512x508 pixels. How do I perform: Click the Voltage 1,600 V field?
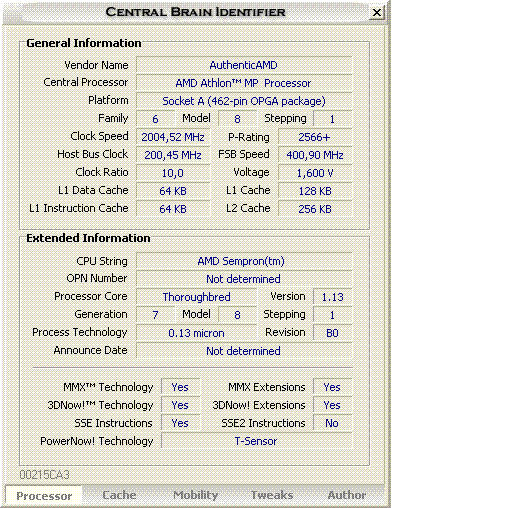click(315, 173)
